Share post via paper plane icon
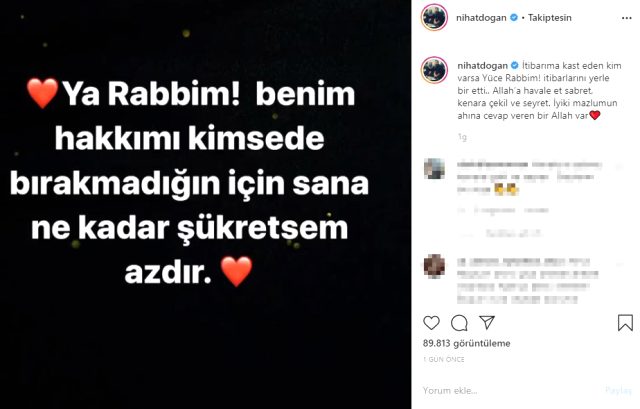Viewport: 640px width, 409px height. pos(487,322)
